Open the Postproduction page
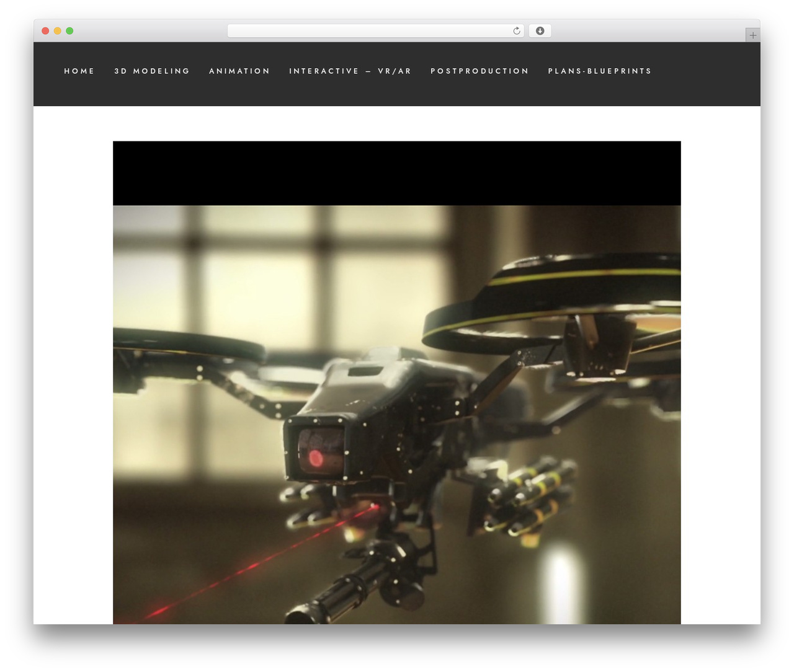The width and height of the screenshot is (794, 672). [480, 71]
